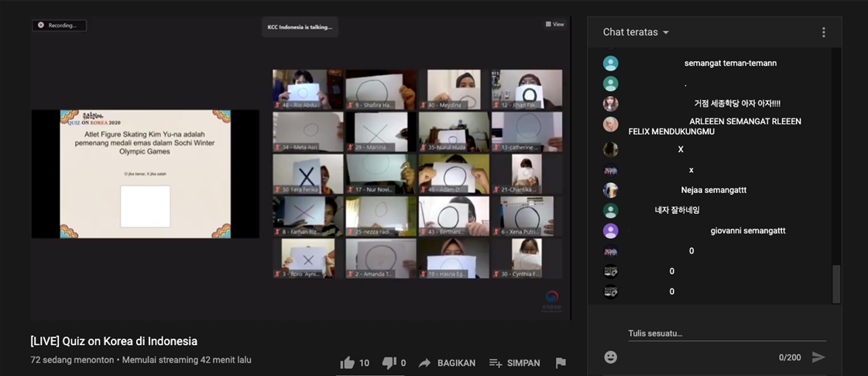868x376 pixels.
Task: Click the purple avatar beside giovanni semangattt
Action: (611, 231)
